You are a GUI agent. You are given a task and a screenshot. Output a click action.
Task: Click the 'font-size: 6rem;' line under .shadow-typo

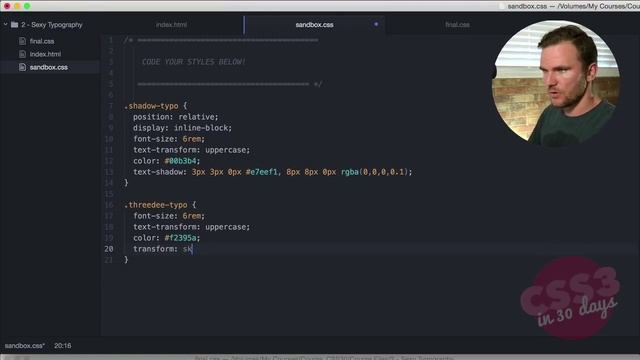(169, 139)
